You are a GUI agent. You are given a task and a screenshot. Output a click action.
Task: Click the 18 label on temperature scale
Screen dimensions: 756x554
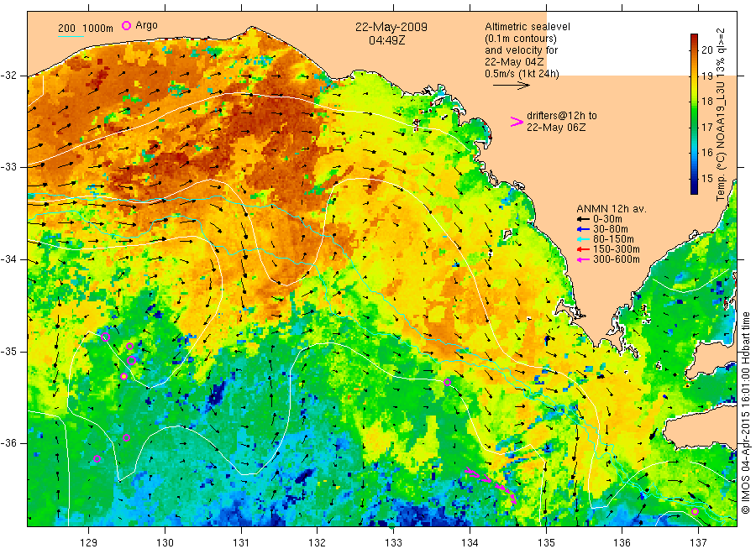click(x=706, y=102)
